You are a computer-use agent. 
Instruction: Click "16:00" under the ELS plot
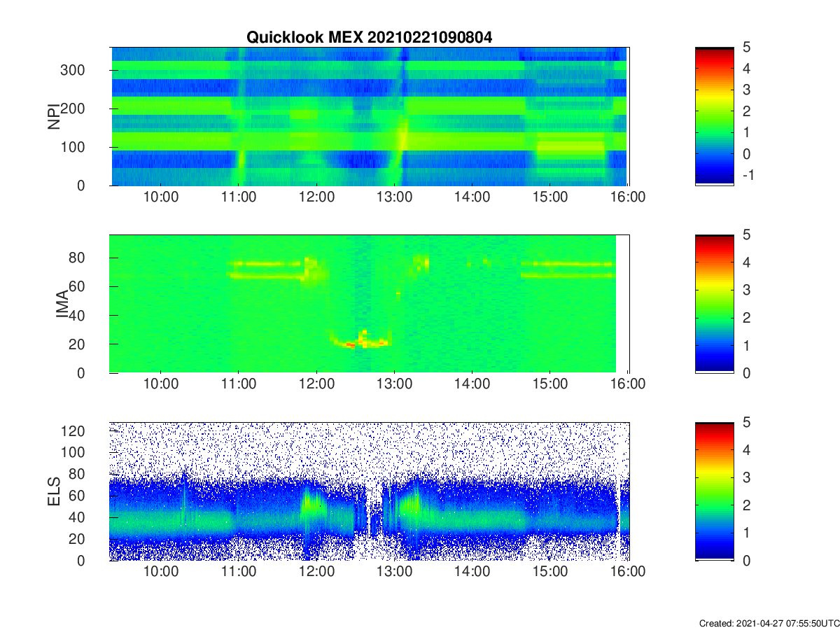(628, 572)
